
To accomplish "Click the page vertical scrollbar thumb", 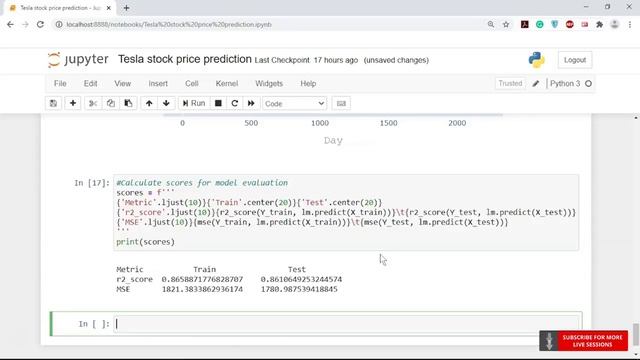I will (636, 334).
